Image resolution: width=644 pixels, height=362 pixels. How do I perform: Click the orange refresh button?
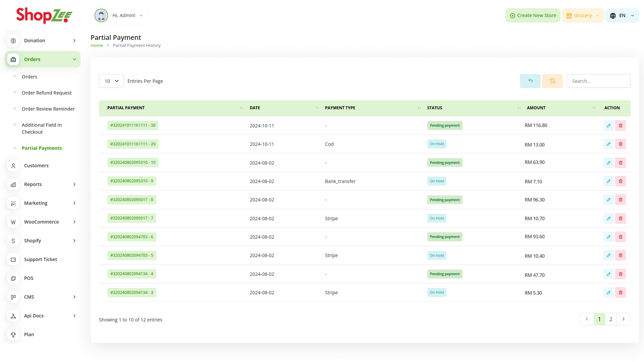pos(552,81)
